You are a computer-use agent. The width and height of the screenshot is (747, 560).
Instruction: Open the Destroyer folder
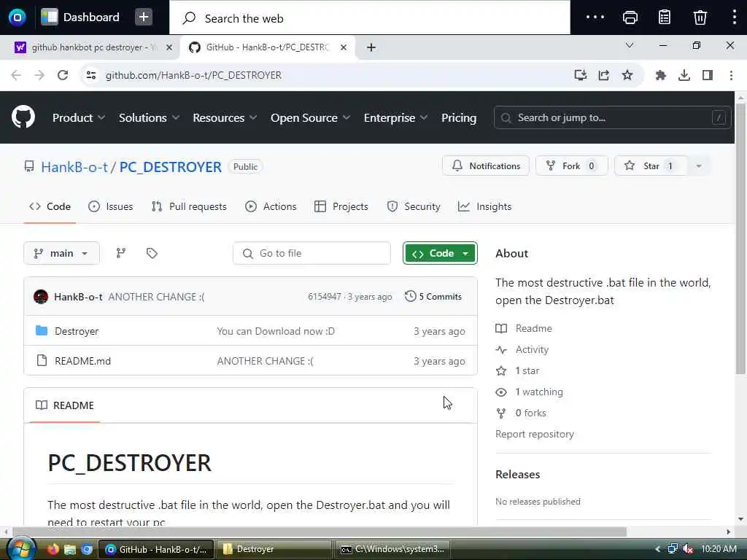tap(76, 331)
